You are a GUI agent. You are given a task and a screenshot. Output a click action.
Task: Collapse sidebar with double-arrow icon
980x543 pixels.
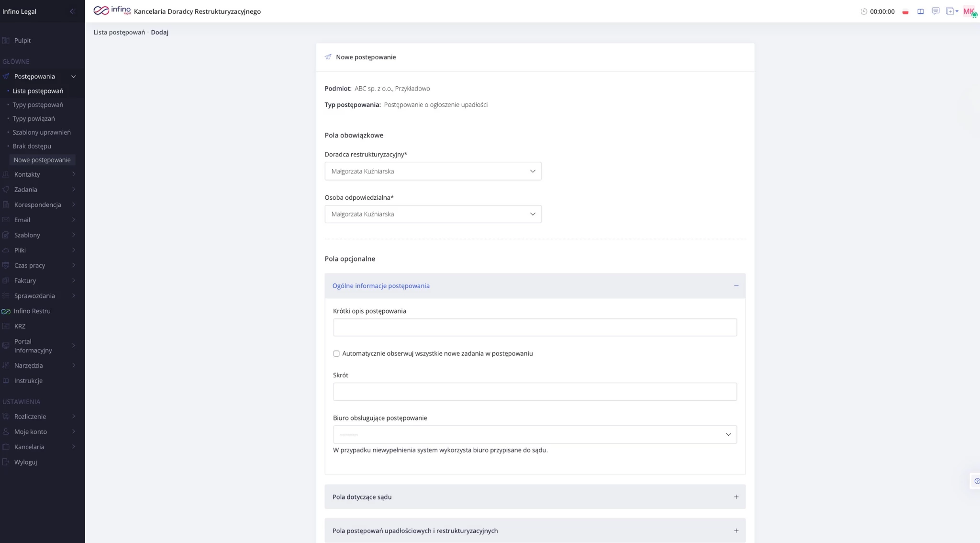(72, 11)
